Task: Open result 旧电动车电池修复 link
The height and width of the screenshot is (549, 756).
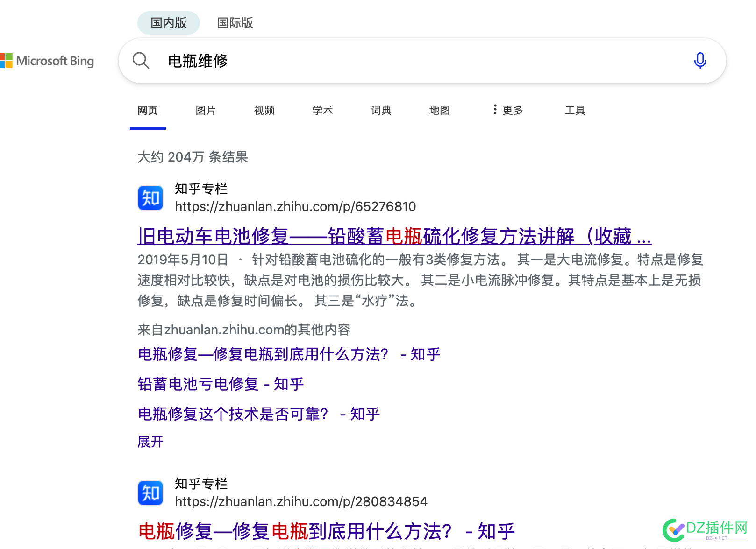Action: pyautogui.click(x=394, y=236)
